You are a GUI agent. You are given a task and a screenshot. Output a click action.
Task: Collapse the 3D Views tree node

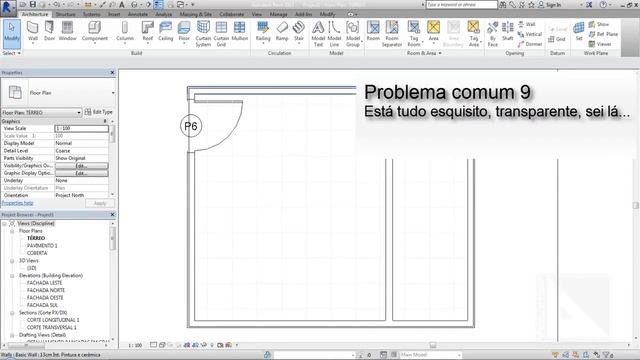(12, 261)
